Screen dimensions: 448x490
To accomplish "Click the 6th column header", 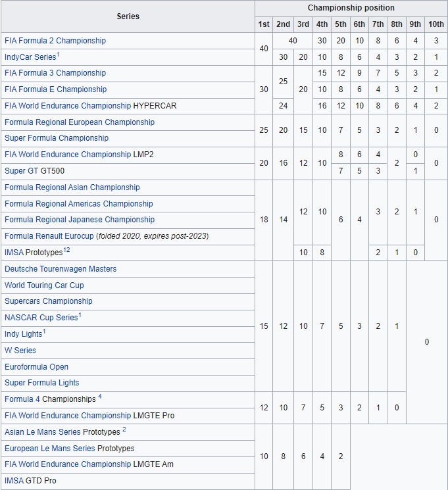I will pos(359,24).
